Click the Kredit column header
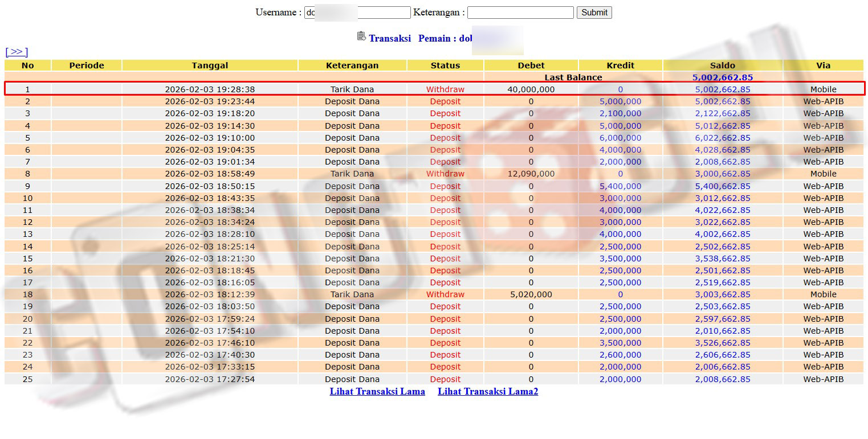 click(620, 65)
